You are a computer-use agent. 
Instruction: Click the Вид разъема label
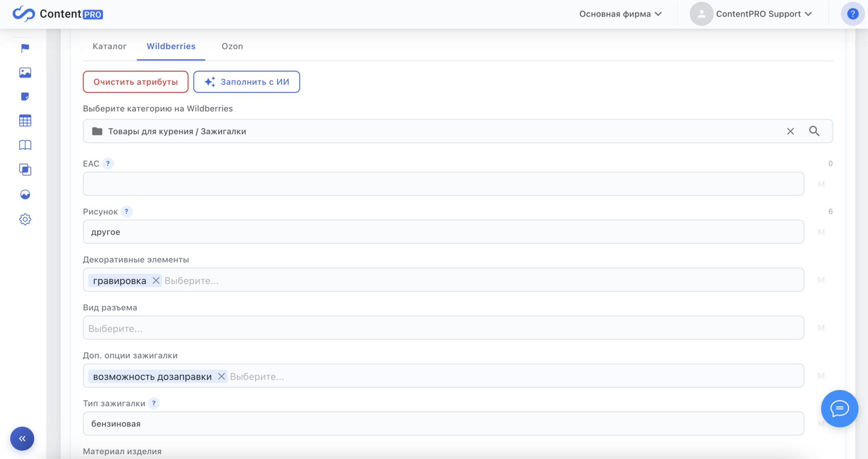pos(110,308)
